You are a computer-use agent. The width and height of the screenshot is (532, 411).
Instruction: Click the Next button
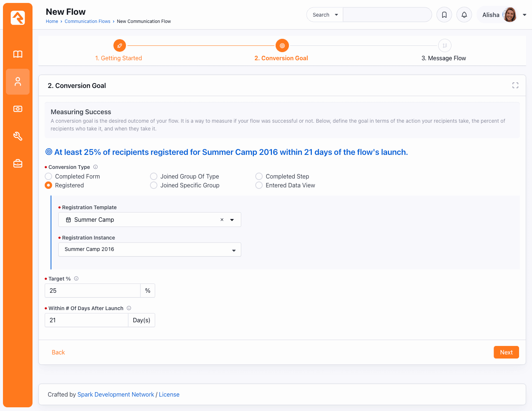pos(506,352)
